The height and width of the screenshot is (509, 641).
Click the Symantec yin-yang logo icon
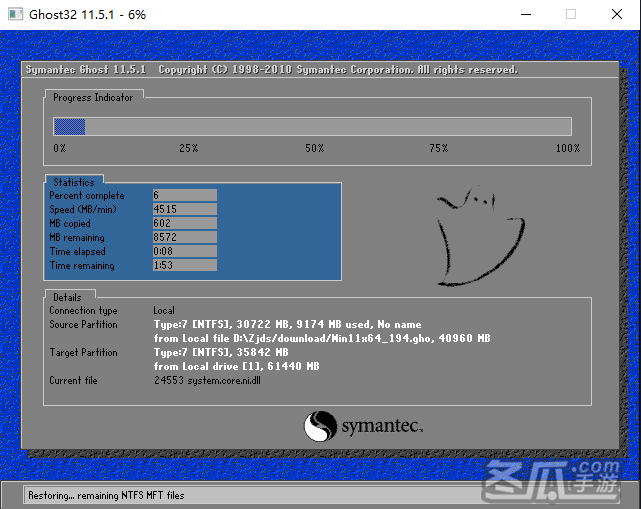[319, 426]
